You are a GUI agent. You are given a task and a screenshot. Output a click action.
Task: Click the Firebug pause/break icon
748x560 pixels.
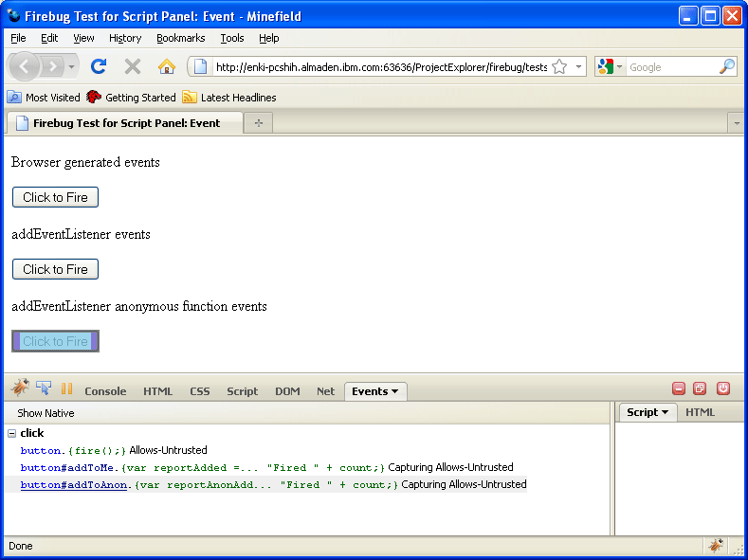(67, 388)
